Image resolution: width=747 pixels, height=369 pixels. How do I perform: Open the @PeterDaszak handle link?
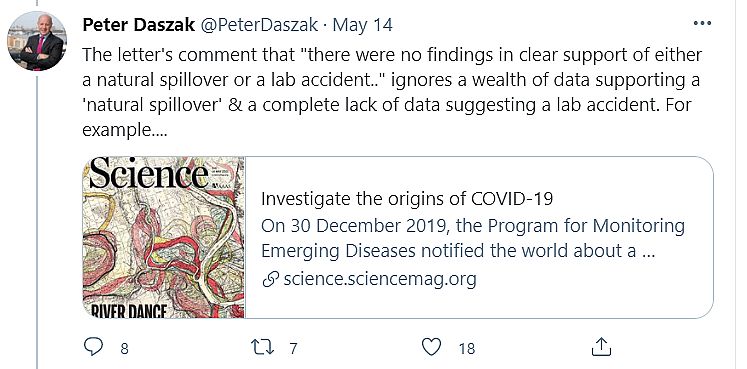259,25
